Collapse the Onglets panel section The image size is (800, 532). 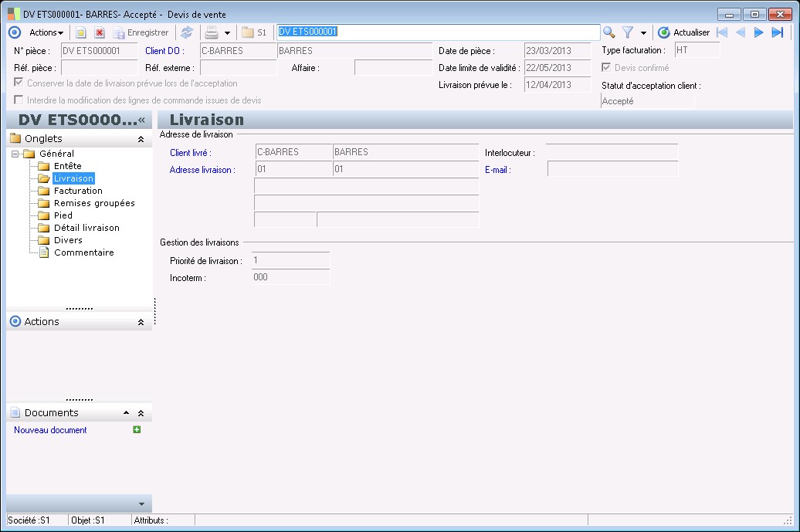(141, 139)
